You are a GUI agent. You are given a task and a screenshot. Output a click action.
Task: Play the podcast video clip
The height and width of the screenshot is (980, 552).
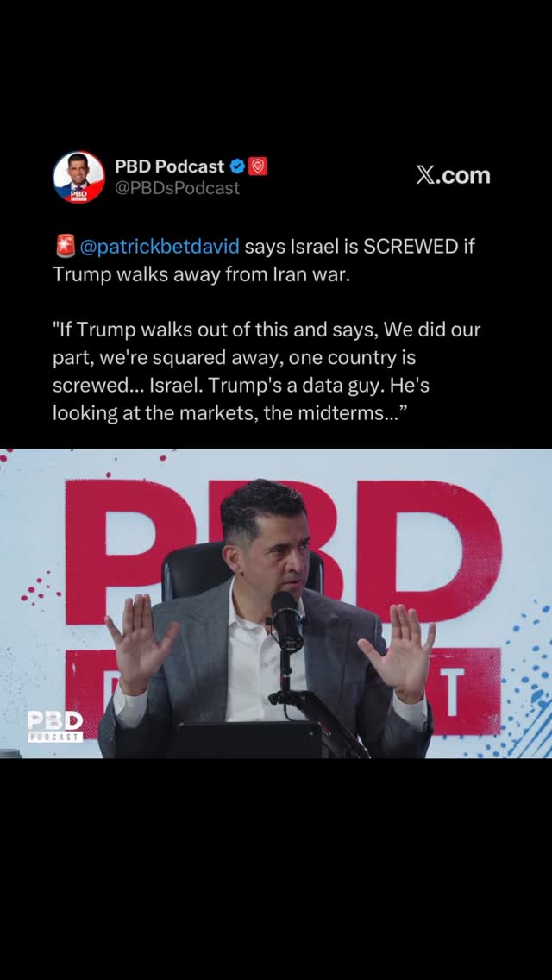(276, 604)
